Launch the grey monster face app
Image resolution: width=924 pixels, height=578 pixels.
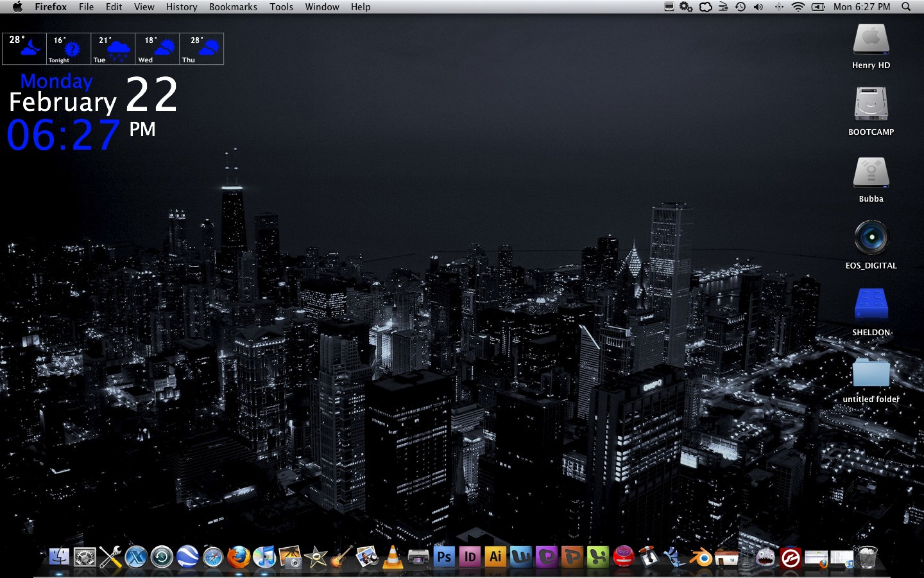click(x=765, y=557)
